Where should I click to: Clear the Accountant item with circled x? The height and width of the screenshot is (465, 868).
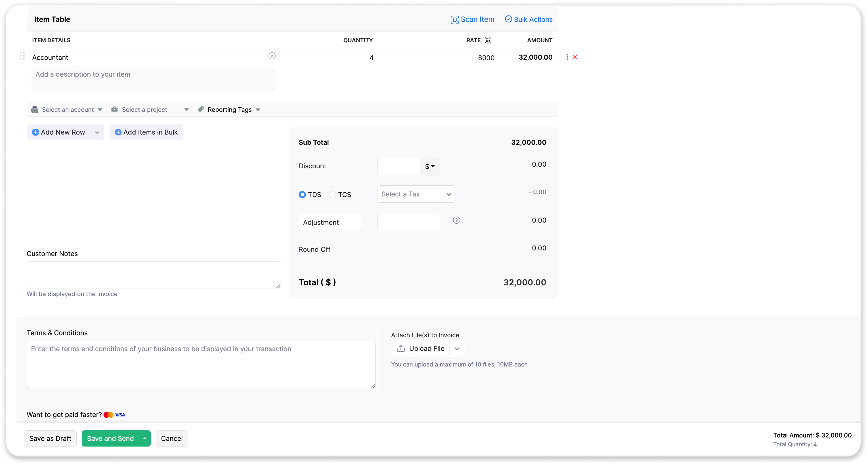pos(272,56)
